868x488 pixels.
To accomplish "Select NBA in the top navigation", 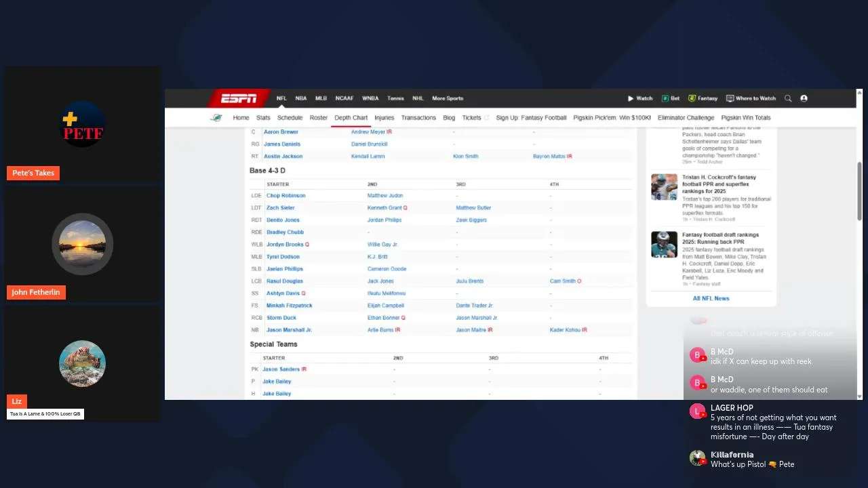I will pyautogui.click(x=301, y=98).
